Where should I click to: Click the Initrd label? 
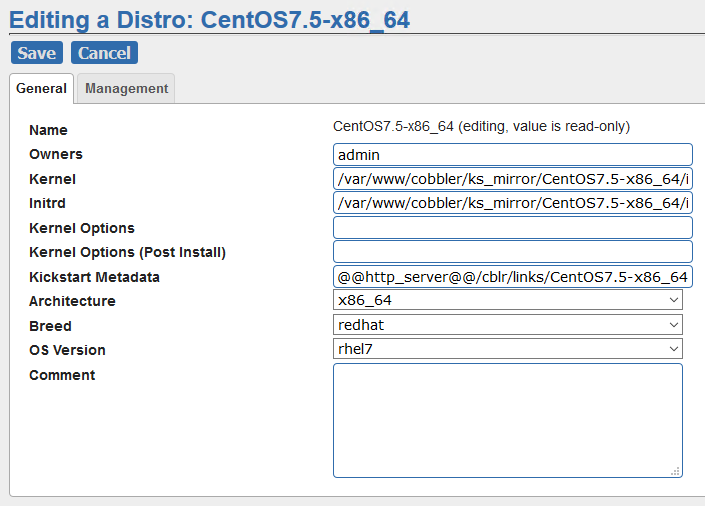[x=47, y=203]
